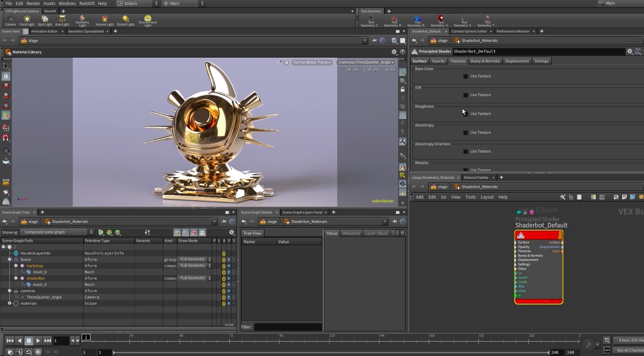The image size is (644, 356).
Task: Add an Area Light from the shelf
Action: click(x=62, y=20)
